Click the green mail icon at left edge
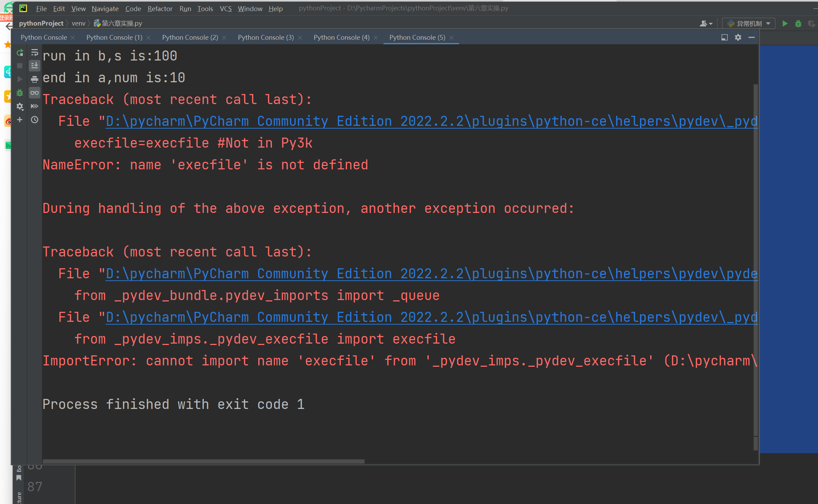 coord(7,145)
